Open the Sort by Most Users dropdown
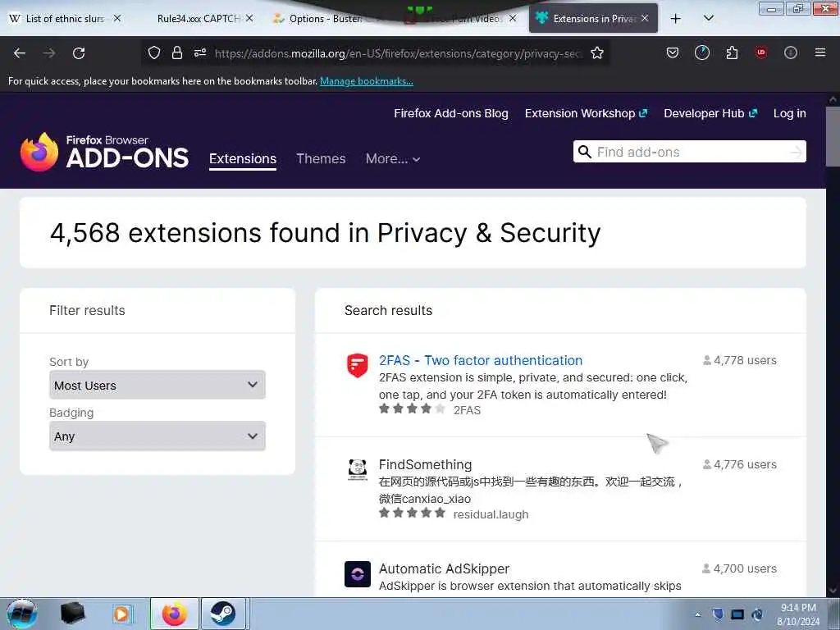 pyautogui.click(x=157, y=385)
